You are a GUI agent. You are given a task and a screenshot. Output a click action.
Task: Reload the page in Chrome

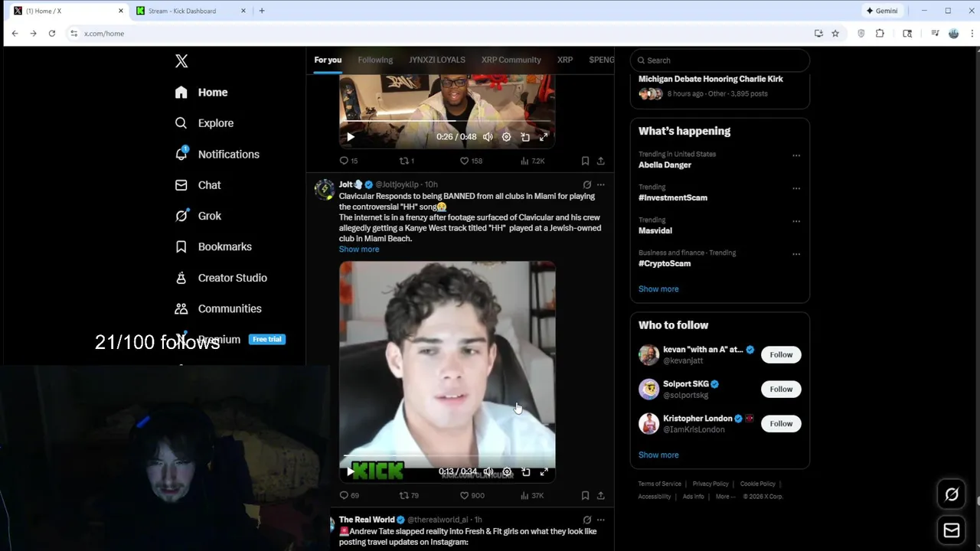[52, 34]
